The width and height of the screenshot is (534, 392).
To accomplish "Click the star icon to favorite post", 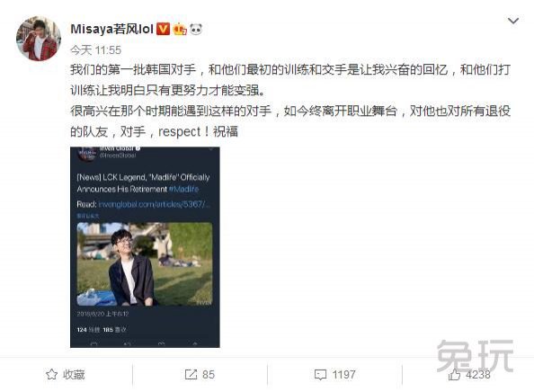I will (51, 375).
